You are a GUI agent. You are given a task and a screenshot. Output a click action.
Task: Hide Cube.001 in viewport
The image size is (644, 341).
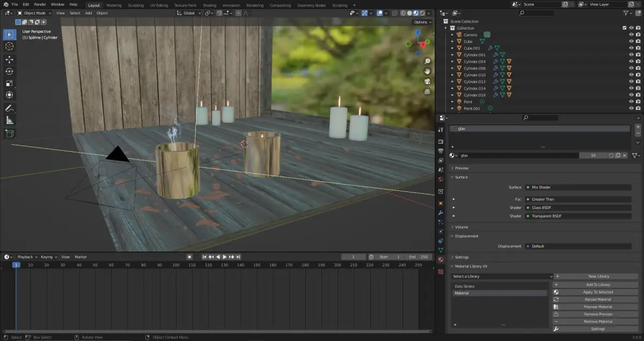(631, 48)
